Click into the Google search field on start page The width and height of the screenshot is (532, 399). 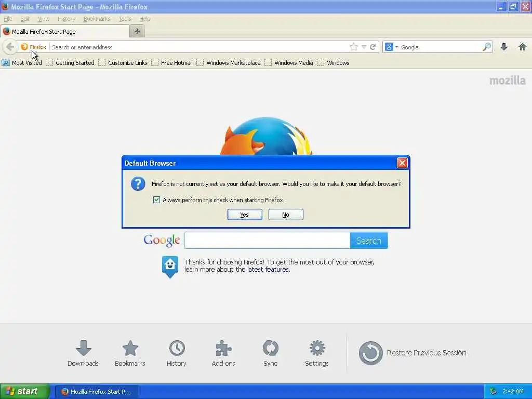point(268,240)
